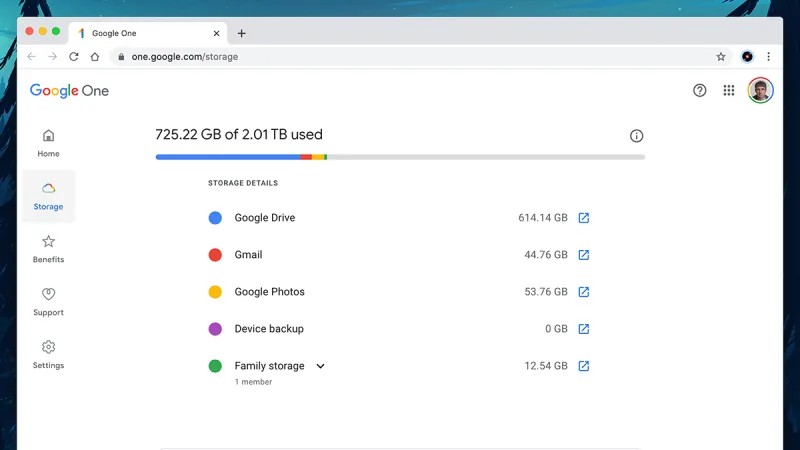Click the yellow Google Photos color dot
Screen dimensions: 800x450
[x=215, y=292]
